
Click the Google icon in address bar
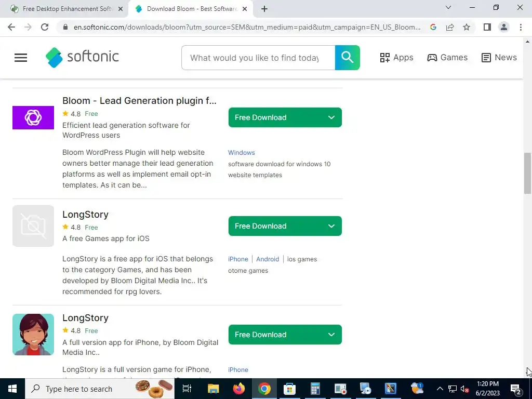coord(433,27)
